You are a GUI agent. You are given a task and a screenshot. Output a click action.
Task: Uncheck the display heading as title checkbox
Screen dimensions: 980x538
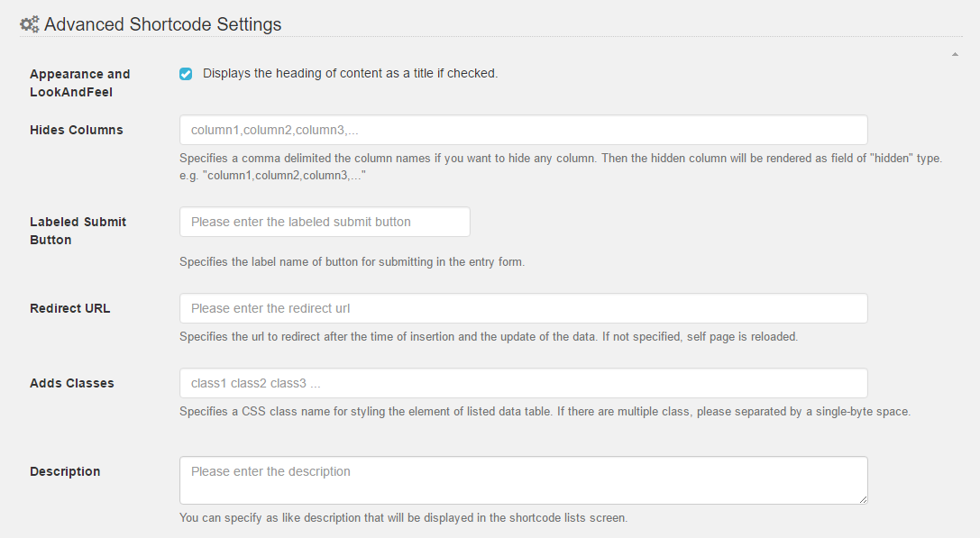point(186,74)
